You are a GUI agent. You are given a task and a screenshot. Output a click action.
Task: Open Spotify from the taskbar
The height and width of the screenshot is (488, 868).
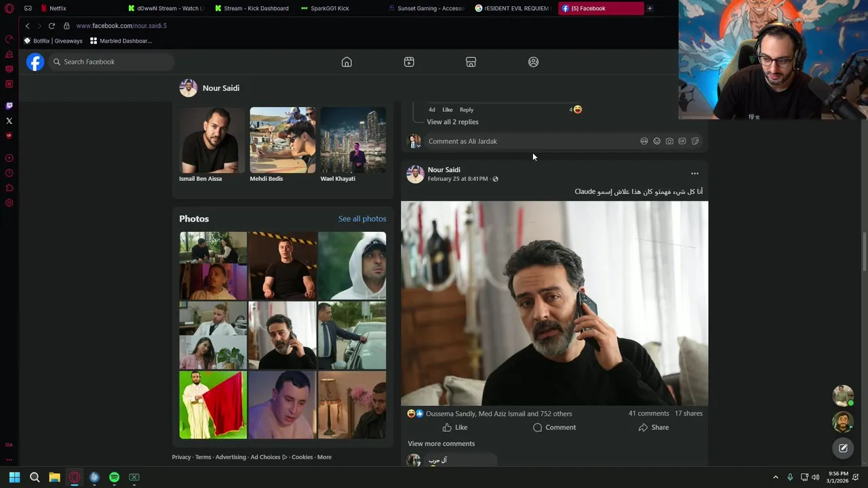click(x=114, y=477)
